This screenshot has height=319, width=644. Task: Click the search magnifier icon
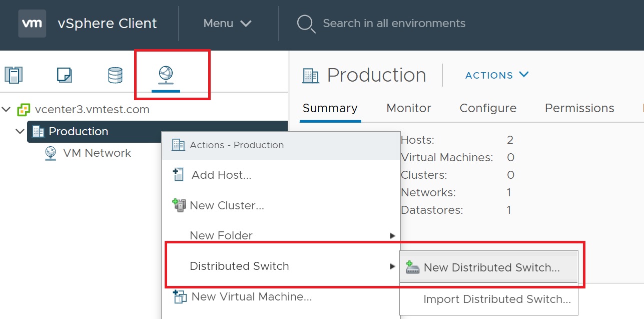click(x=305, y=24)
